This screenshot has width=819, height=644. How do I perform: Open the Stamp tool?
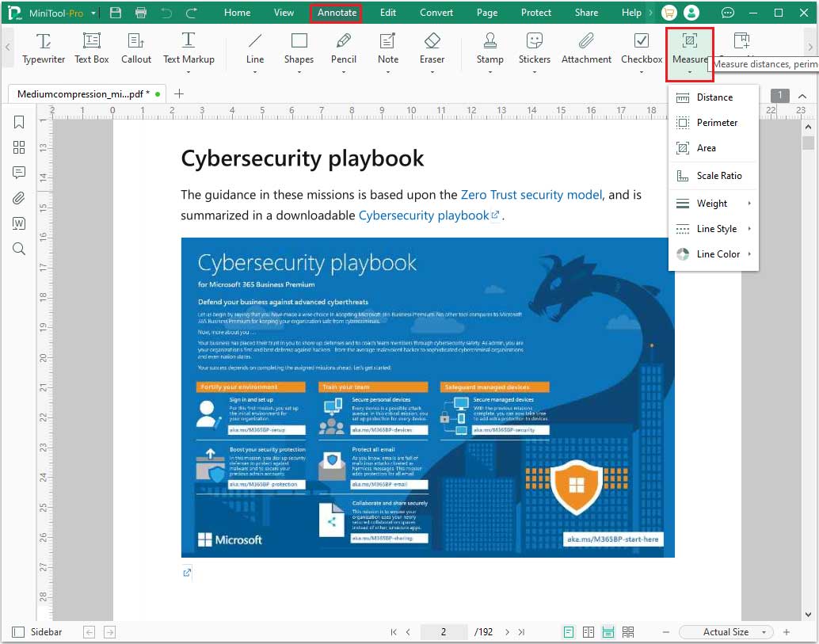pos(490,51)
